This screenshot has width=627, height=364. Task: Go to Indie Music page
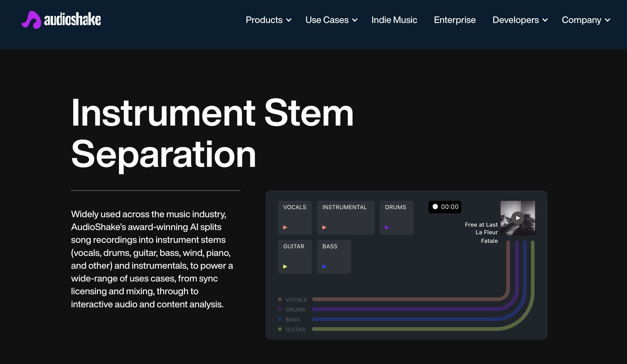coord(394,20)
